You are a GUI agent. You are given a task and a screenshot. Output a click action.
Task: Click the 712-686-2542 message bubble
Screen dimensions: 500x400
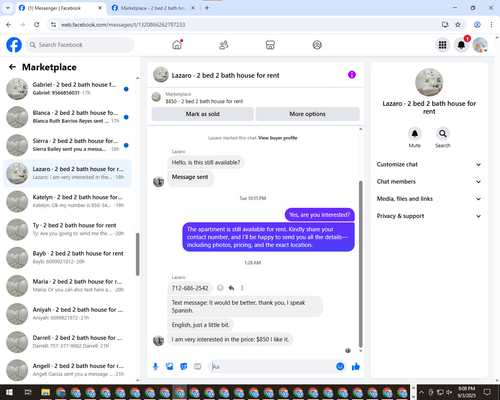click(190, 288)
